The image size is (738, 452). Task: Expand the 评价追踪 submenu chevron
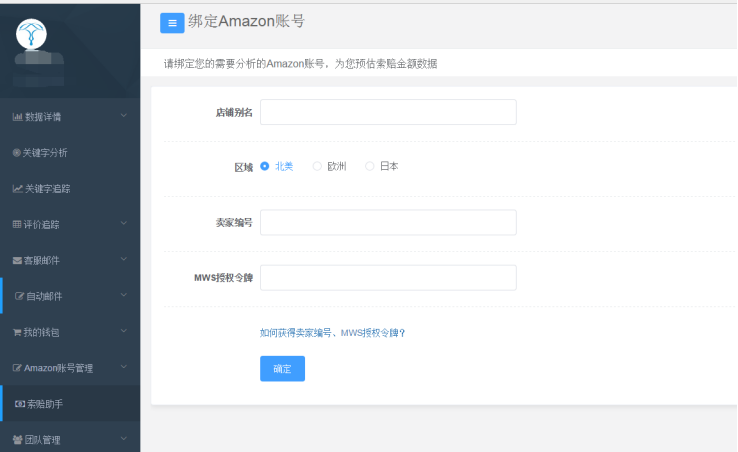click(124, 223)
